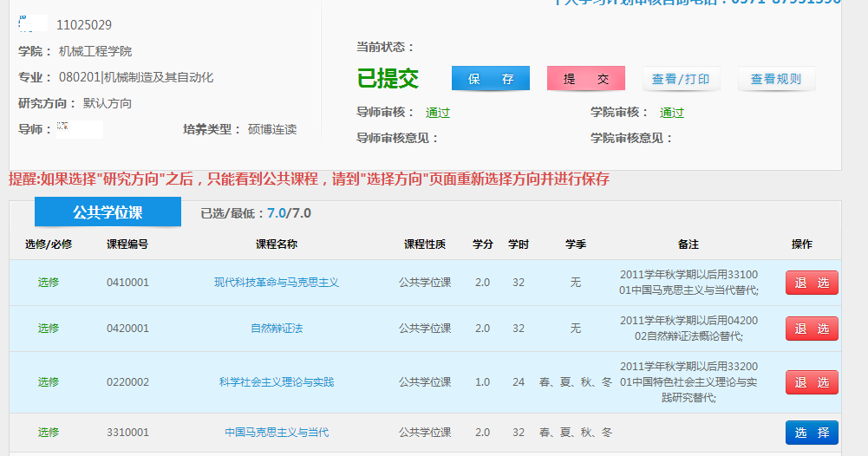Image resolution: width=868 pixels, height=456 pixels.
Task: Open the course link 现代科技革命与马克思主义
Action: tap(277, 283)
